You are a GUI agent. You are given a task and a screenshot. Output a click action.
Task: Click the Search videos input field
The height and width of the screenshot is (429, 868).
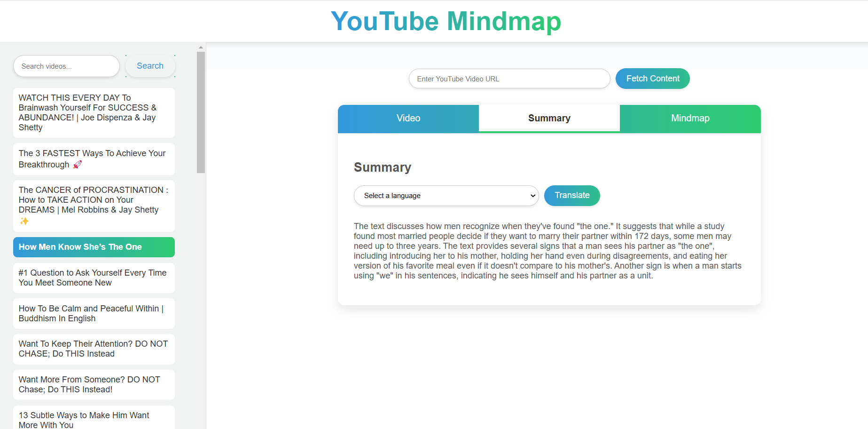click(x=66, y=66)
